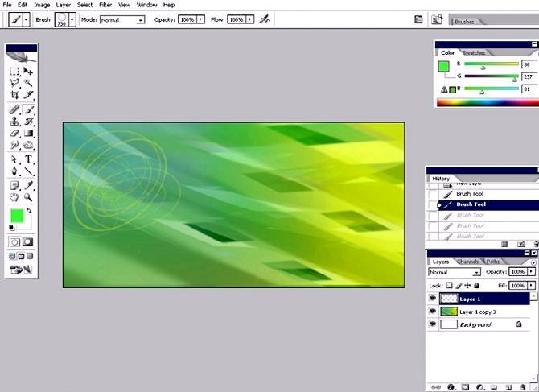539x392 pixels.
Task: Click the green foreground color swatch in toolbox
Action: [16, 216]
